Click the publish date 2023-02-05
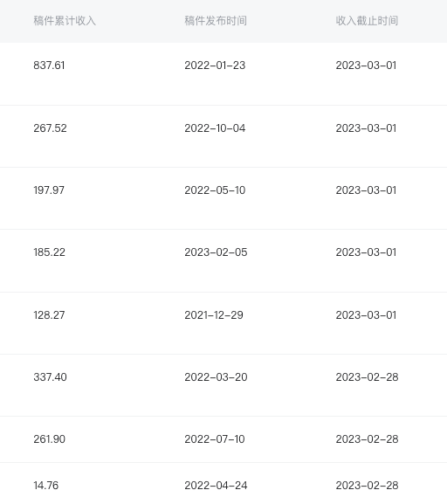This screenshot has width=447, height=504. click(x=216, y=252)
